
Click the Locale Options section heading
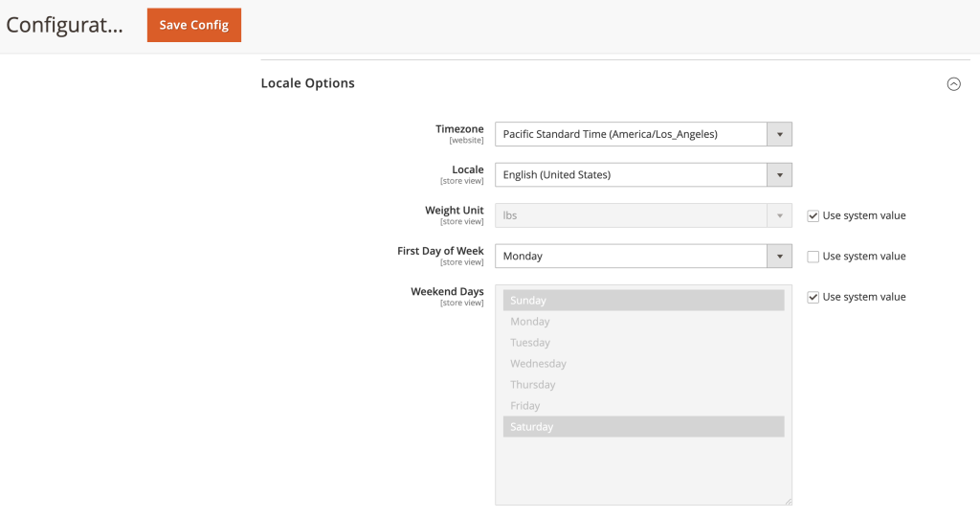[x=307, y=83]
